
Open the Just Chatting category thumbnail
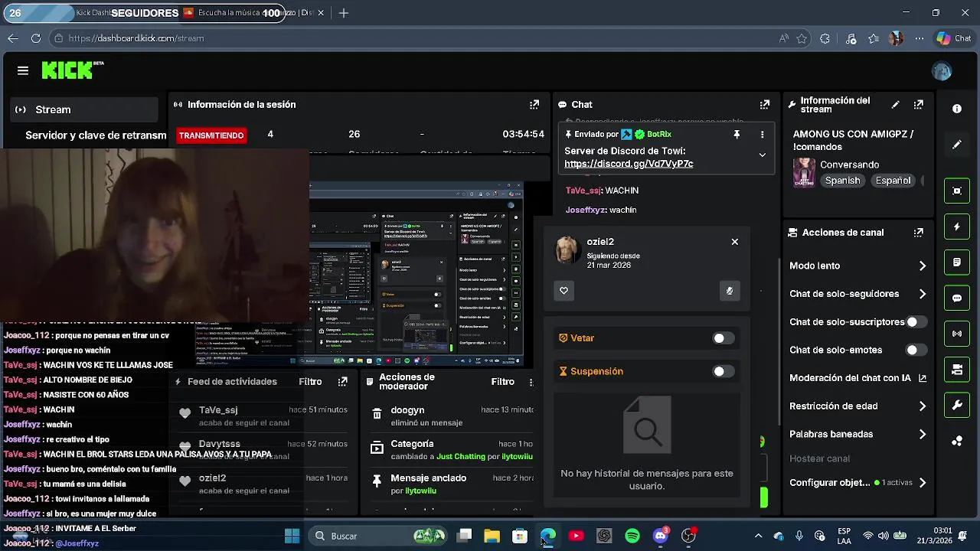coord(804,173)
